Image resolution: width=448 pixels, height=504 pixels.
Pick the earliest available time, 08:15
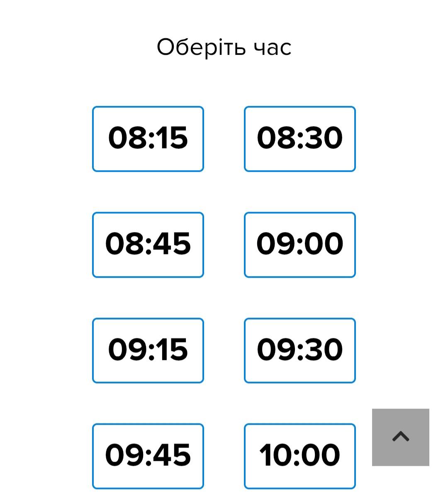148,139
